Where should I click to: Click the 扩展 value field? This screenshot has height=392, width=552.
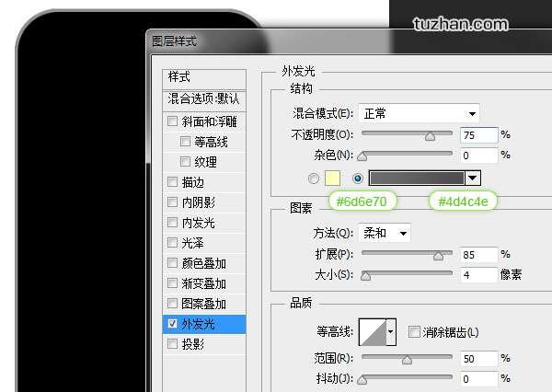(479, 254)
